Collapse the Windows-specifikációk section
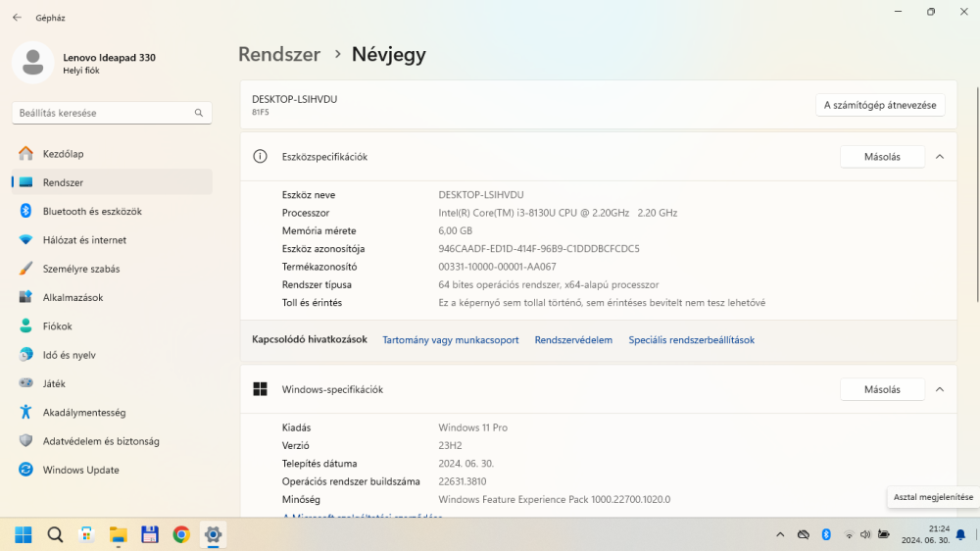The height and width of the screenshot is (551, 980). tap(939, 389)
